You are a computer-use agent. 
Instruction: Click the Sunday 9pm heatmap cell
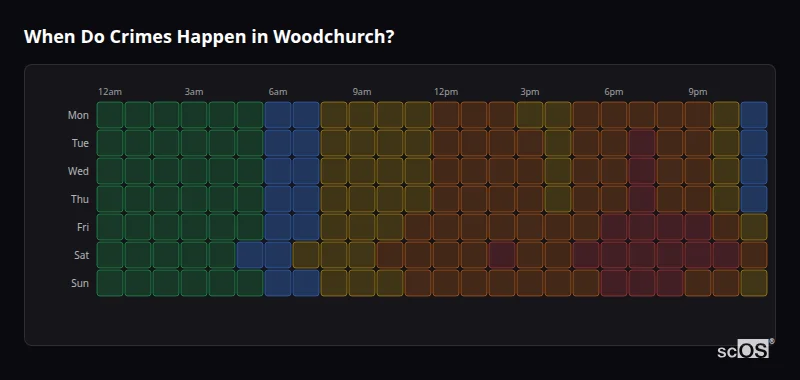tap(698, 283)
